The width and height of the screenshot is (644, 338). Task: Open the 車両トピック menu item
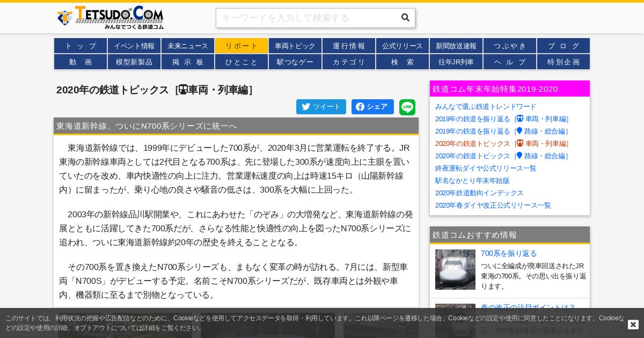pos(295,46)
